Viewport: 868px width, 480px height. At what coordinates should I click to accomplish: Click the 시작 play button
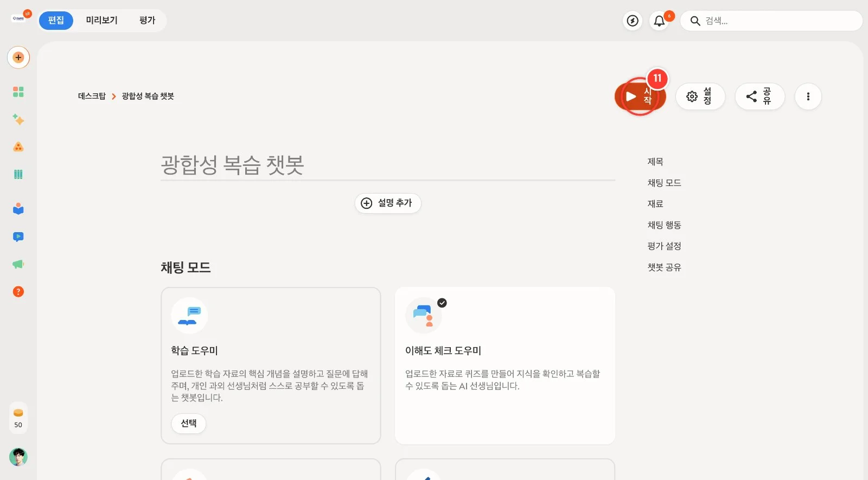coord(640,97)
